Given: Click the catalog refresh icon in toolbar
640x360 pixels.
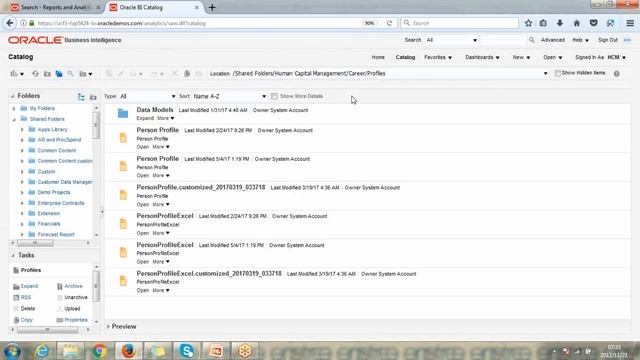Looking at the screenshot, I should pos(36,74).
